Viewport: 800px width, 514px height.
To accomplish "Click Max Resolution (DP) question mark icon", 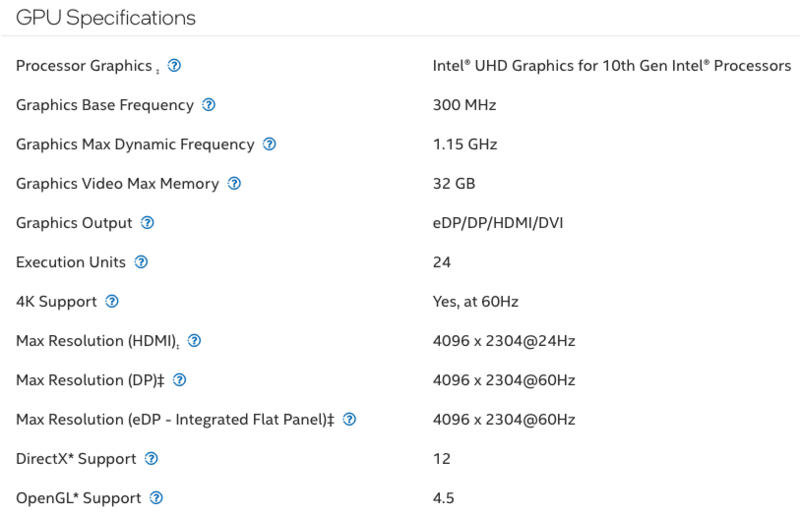I will click(x=179, y=380).
